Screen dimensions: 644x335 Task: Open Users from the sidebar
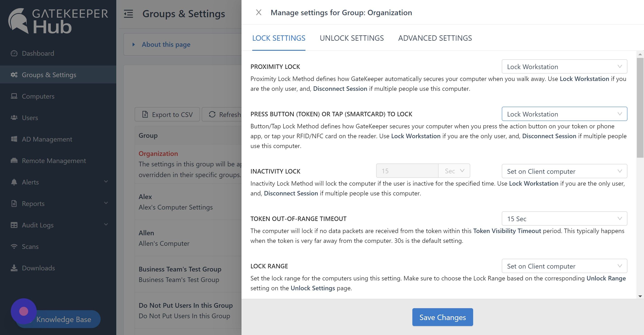58,118
